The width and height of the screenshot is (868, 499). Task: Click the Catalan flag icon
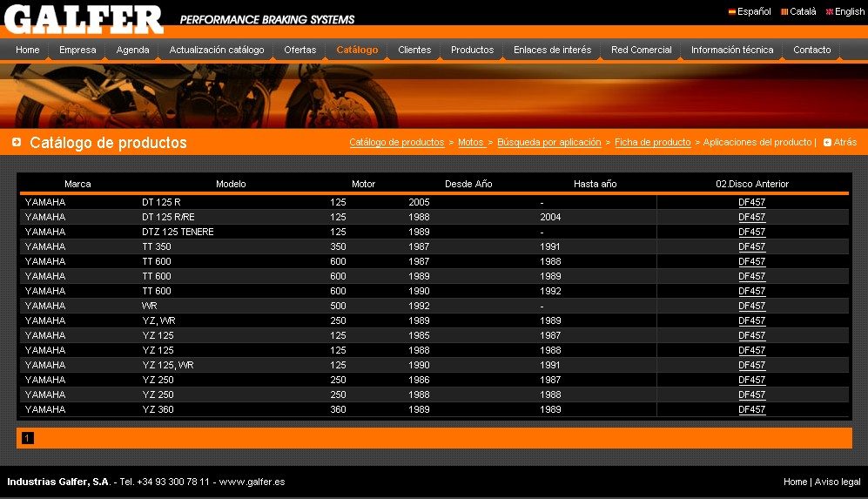coord(784,11)
